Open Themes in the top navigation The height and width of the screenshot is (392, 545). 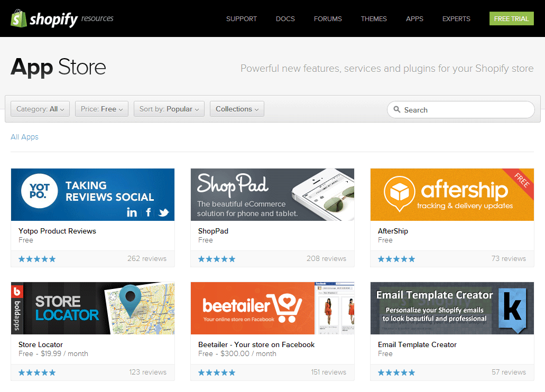374,19
